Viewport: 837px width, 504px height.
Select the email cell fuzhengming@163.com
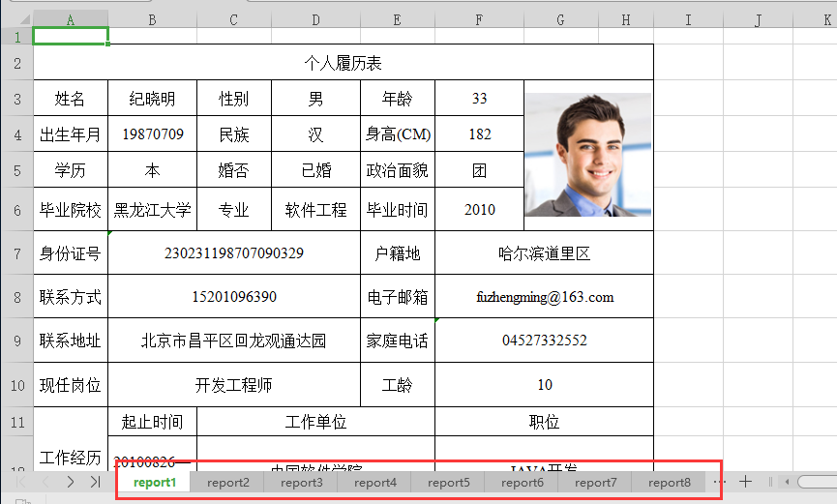(544, 297)
